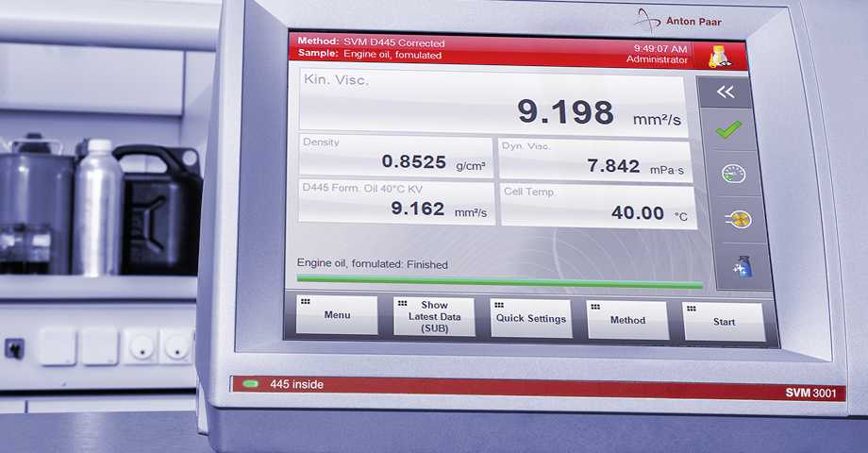The image size is (868, 453).
Task: Collapse the side panel with double chevron
Action: tap(725, 92)
